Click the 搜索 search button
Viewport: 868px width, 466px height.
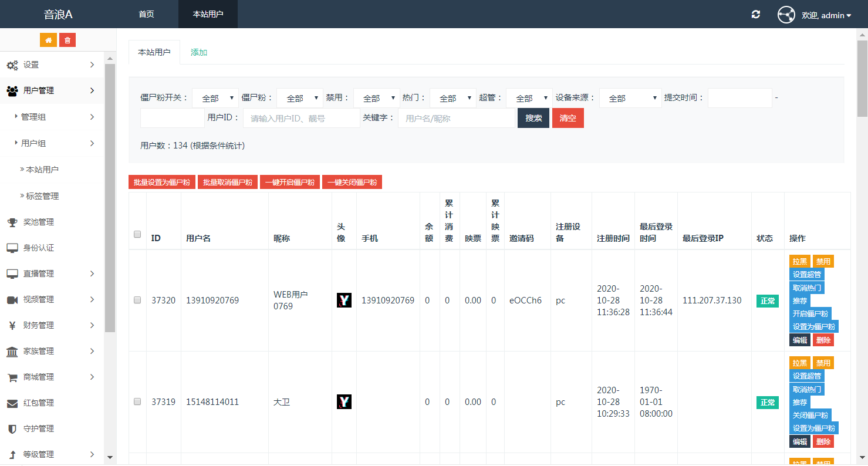pyautogui.click(x=533, y=118)
